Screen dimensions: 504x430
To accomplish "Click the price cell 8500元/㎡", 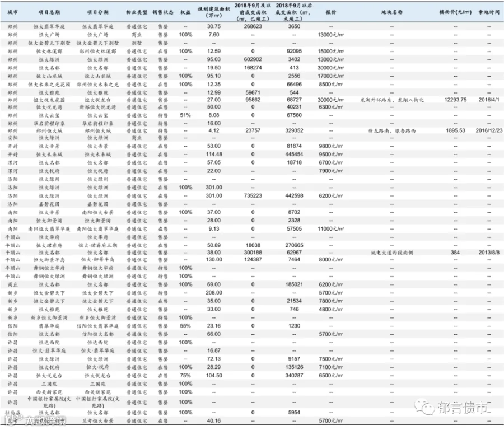I will click(331, 84).
